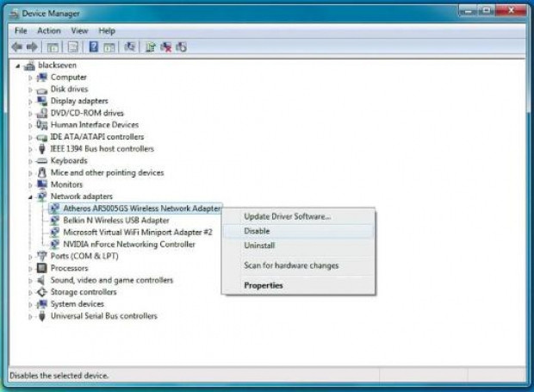This screenshot has width=534, height=392.
Task: Open Properties via the toolbar sheet icon
Action: coord(72,47)
